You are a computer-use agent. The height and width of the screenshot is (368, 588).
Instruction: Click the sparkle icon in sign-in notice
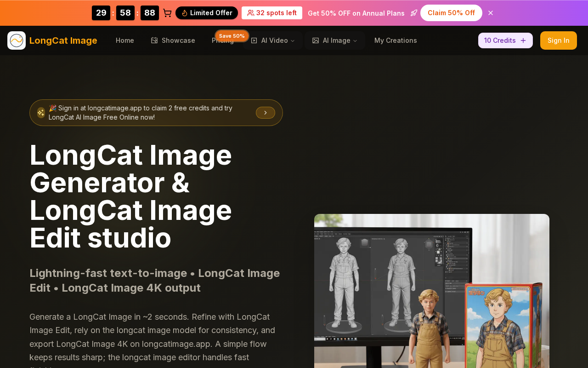(41, 113)
